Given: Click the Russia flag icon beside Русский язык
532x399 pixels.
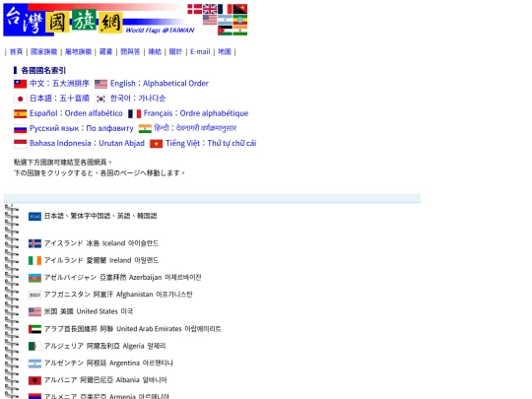Looking at the screenshot, I should (x=20, y=129).
